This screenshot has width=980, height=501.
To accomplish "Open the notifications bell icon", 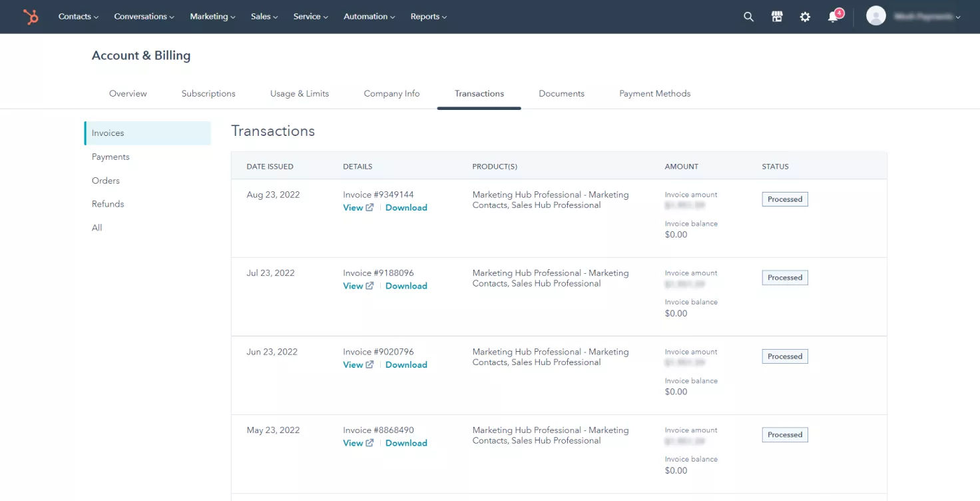I will coord(833,17).
